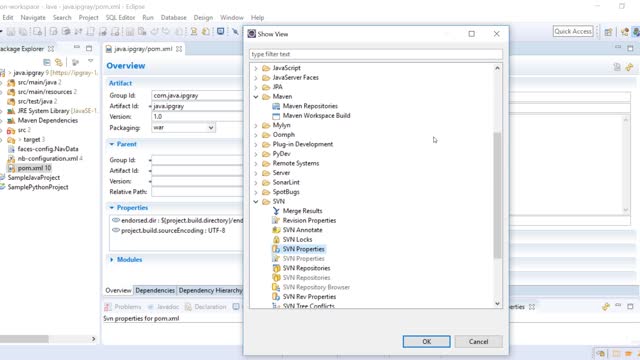Click the grayed SVN Repository Browser icon
Image resolution: width=640 pixels, height=360 pixels.
point(276,287)
